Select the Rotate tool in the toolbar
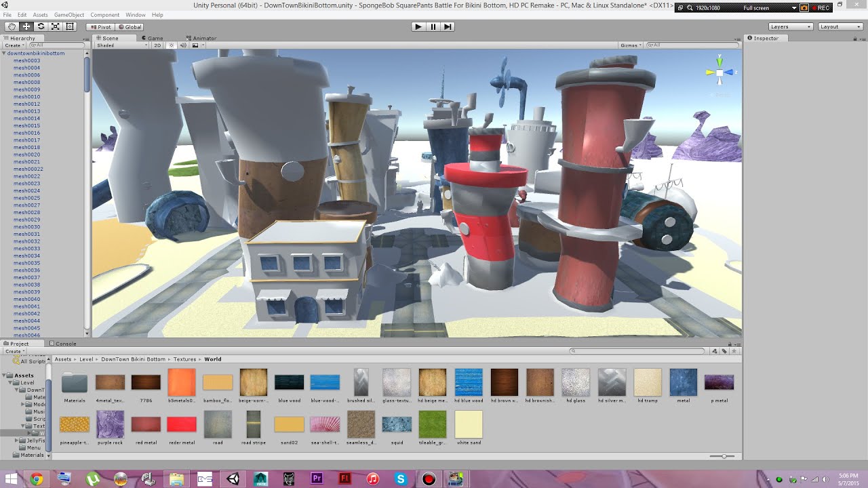Image resolution: width=868 pixels, height=488 pixels. [x=41, y=26]
